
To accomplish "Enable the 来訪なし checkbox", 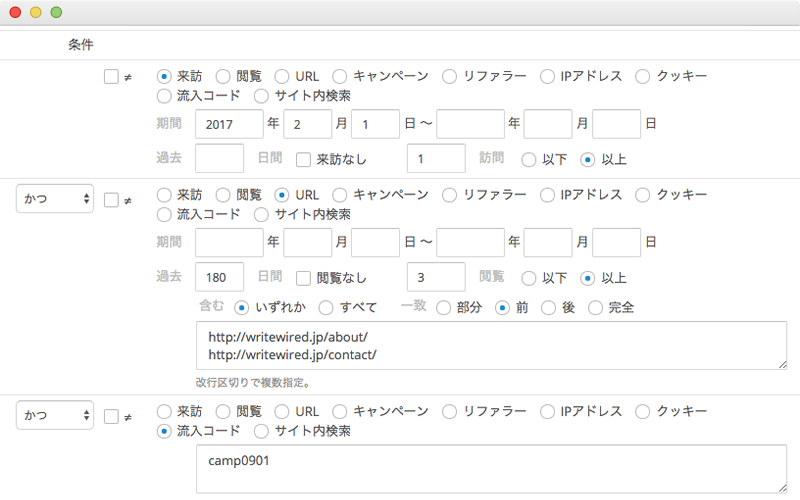I will 304,160.
